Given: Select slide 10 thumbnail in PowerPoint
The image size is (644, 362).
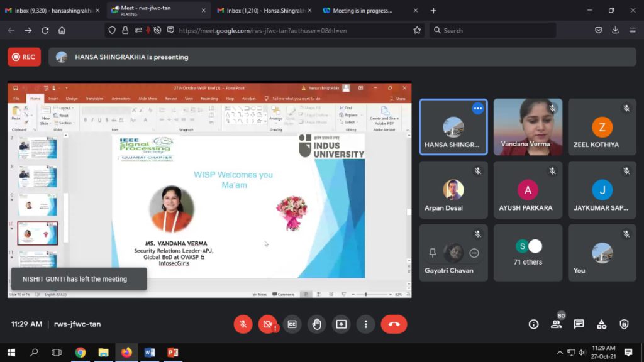Looking at the screenshot, I should (x=37, y=233).
